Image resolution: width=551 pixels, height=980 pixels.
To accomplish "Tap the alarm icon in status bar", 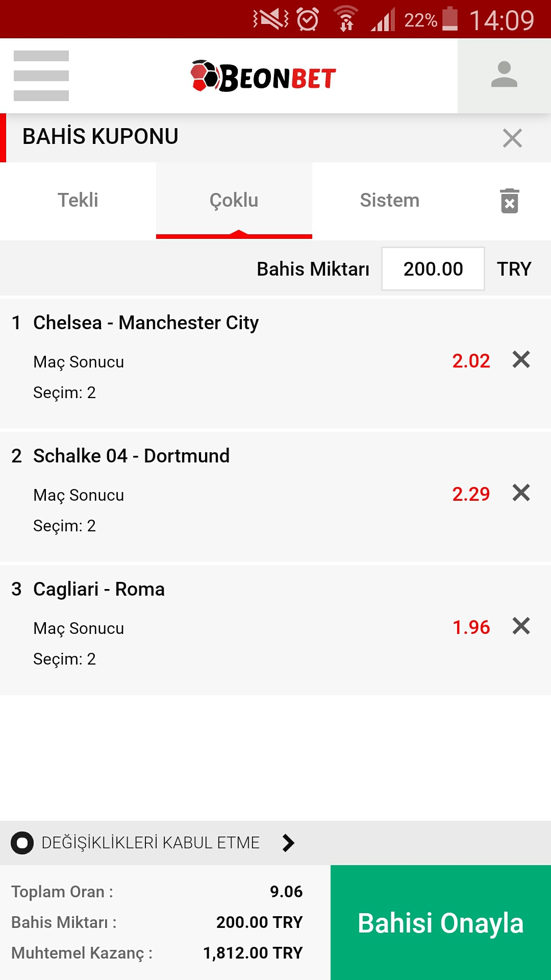I will tap(308, 19).
